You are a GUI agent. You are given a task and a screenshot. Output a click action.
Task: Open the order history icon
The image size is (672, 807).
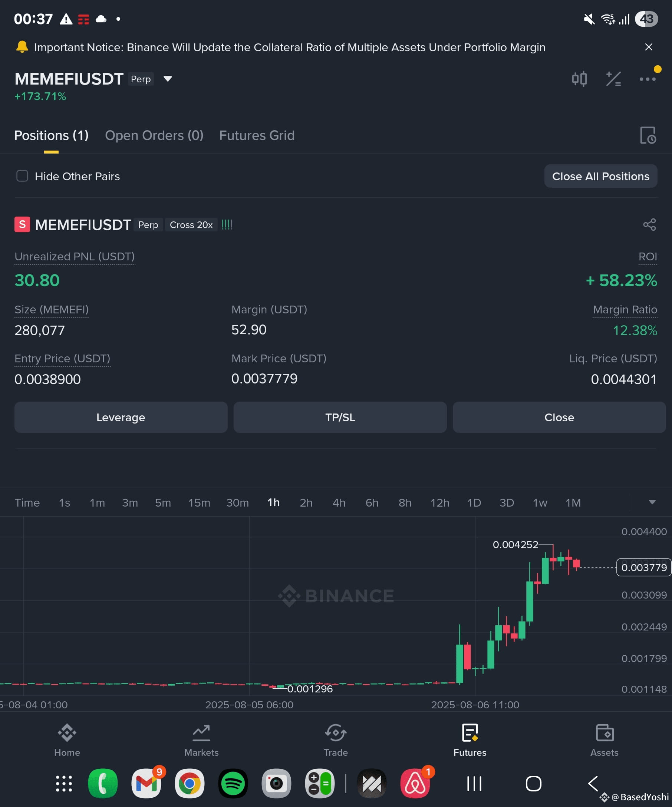coord(648,135)
